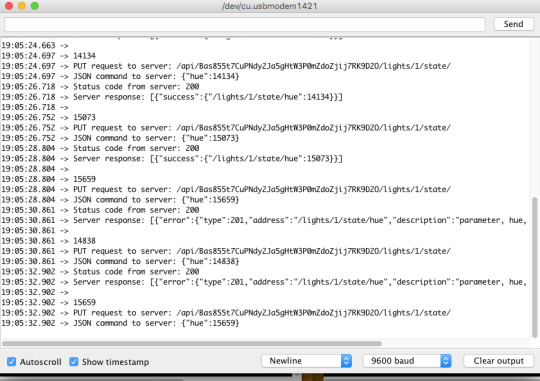Click the success response line for hue 14134
The image size is (540, 381).
click(172, 97)
